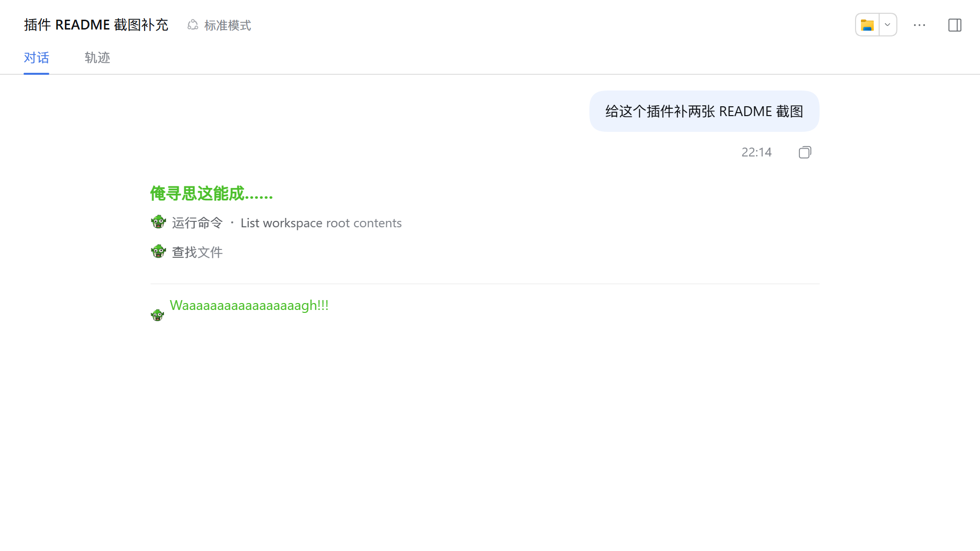Click the orc icon beside 运行命令
980x551 pixels.
[x=158, y=222]
